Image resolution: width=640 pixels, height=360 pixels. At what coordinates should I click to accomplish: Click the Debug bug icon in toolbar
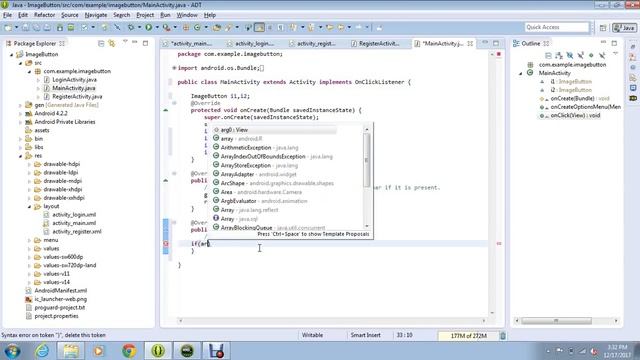tap(131, 27)
